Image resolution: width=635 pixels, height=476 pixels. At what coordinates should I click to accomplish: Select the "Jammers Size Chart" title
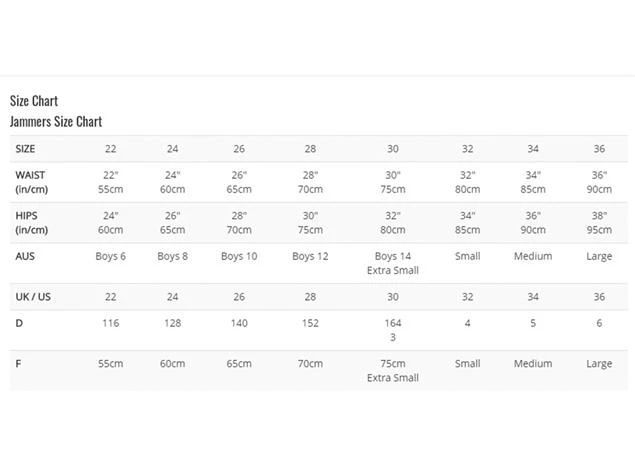56,121
